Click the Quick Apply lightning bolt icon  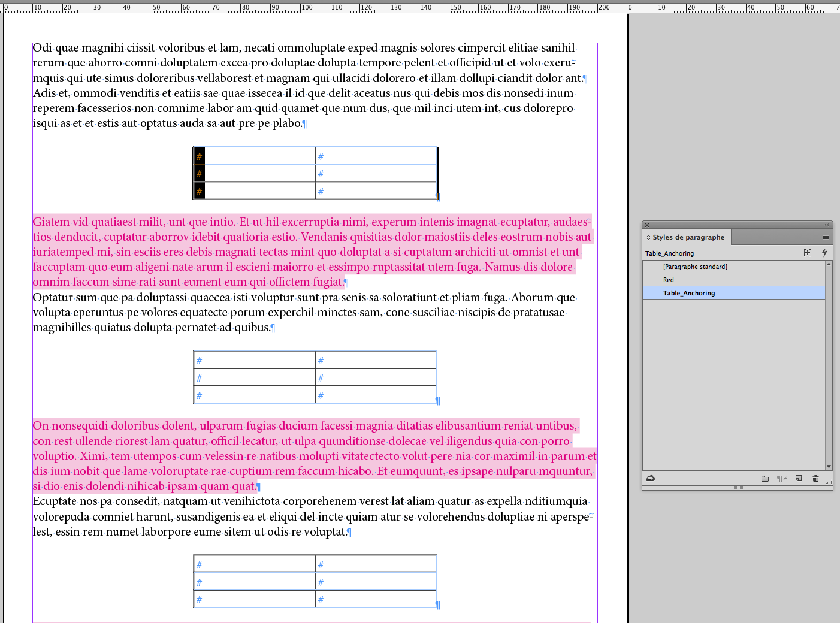[x=824, y=253]
